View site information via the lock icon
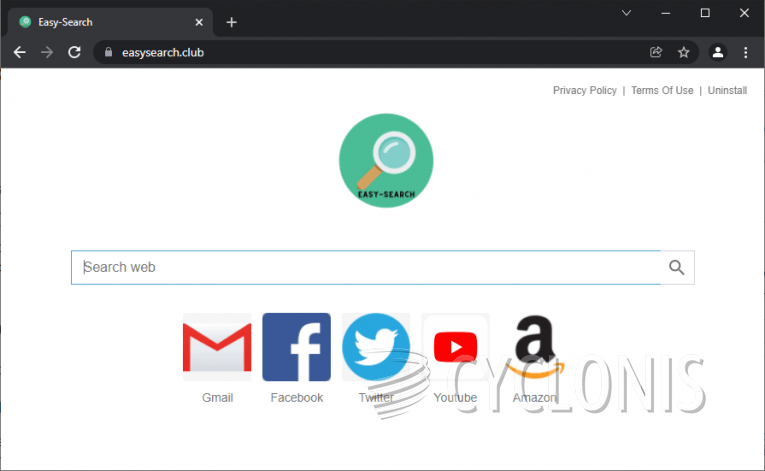This screenshot has height=471, width=765. click(108, 52)
